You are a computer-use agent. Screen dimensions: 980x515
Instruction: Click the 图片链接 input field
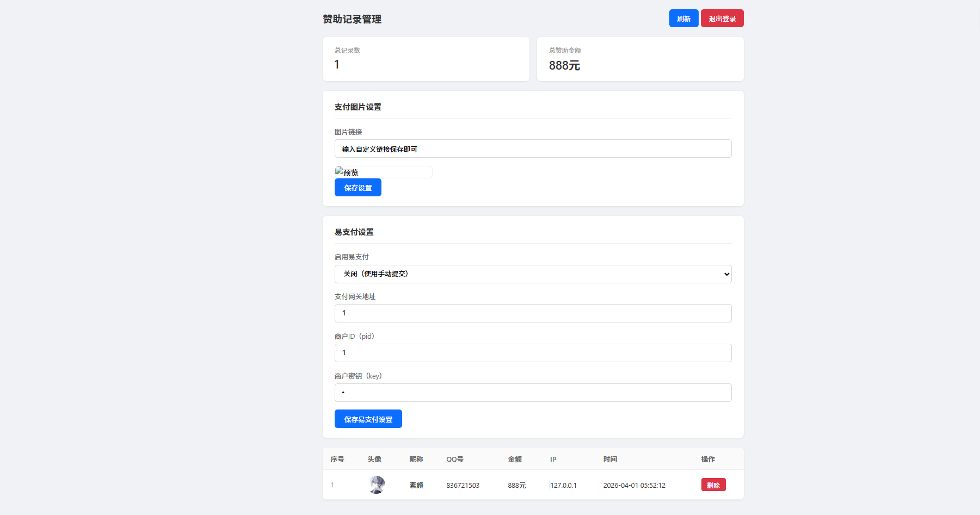[533, 148]
